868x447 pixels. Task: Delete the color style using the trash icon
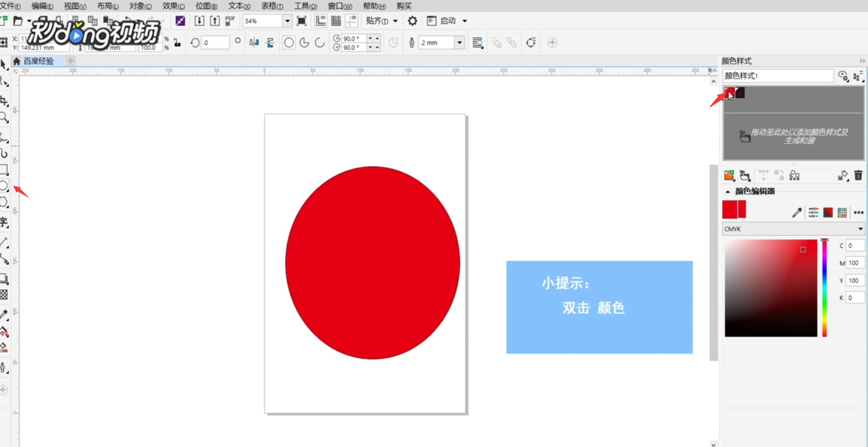[x=858, y=176]
